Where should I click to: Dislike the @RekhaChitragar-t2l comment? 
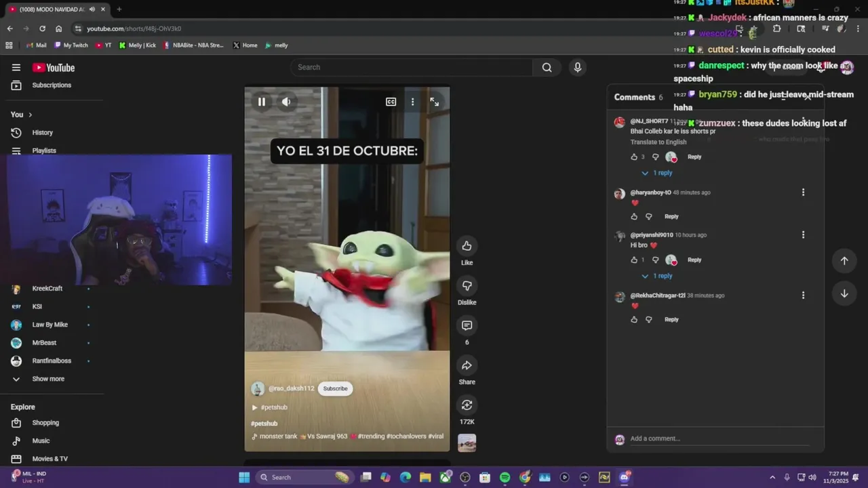click(649, 319)
